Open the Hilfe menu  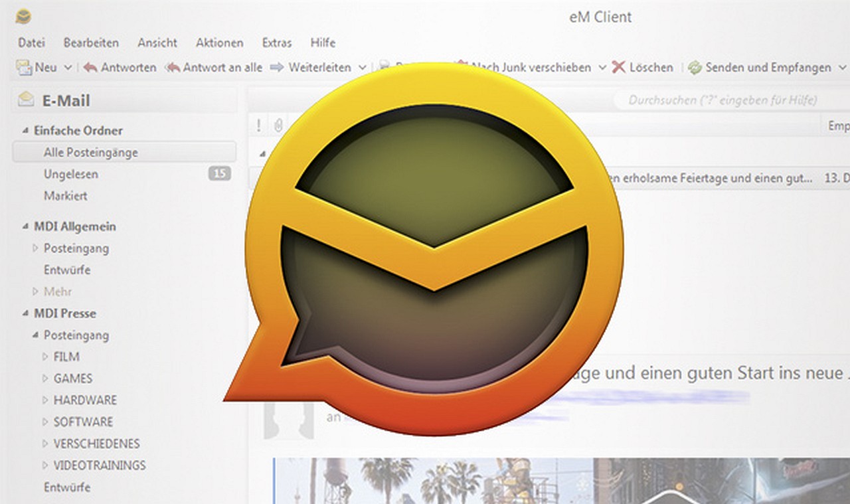point(323,42)
